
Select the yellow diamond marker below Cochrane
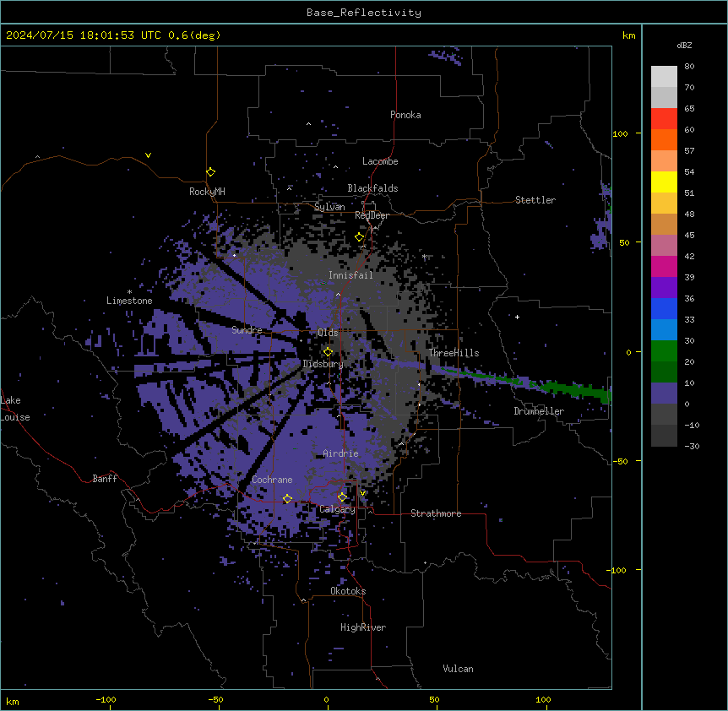click(x=287, y=498)
